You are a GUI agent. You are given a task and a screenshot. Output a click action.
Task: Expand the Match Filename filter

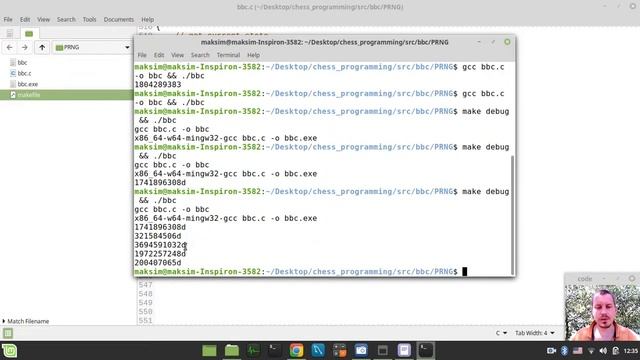(25, 321)
